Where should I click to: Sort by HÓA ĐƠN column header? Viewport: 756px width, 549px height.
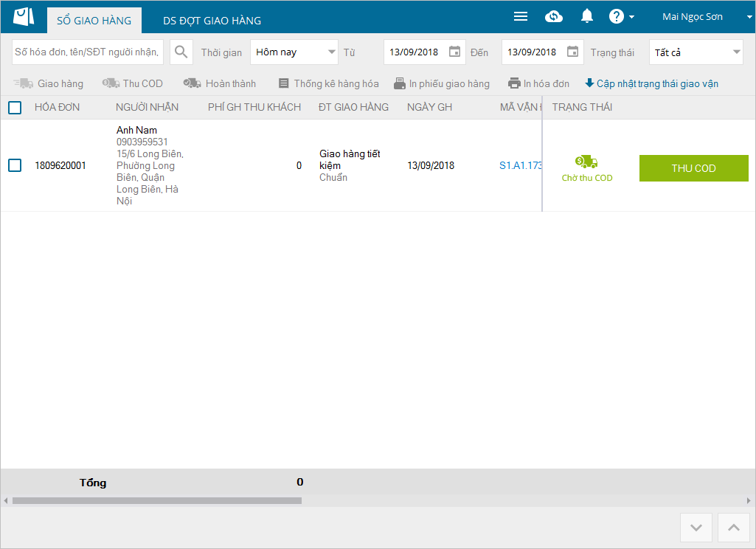pyautogui.click(x=58, y=107)
